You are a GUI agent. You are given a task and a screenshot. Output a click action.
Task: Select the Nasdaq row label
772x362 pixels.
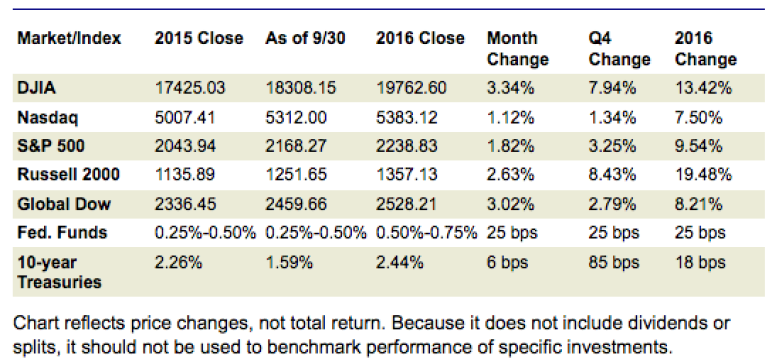click(48, 117)
